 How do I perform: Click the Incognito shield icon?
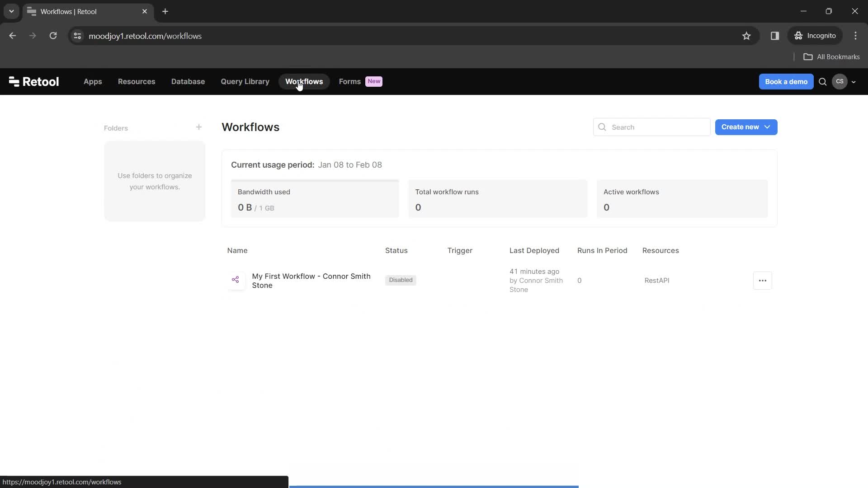(799, 36)
